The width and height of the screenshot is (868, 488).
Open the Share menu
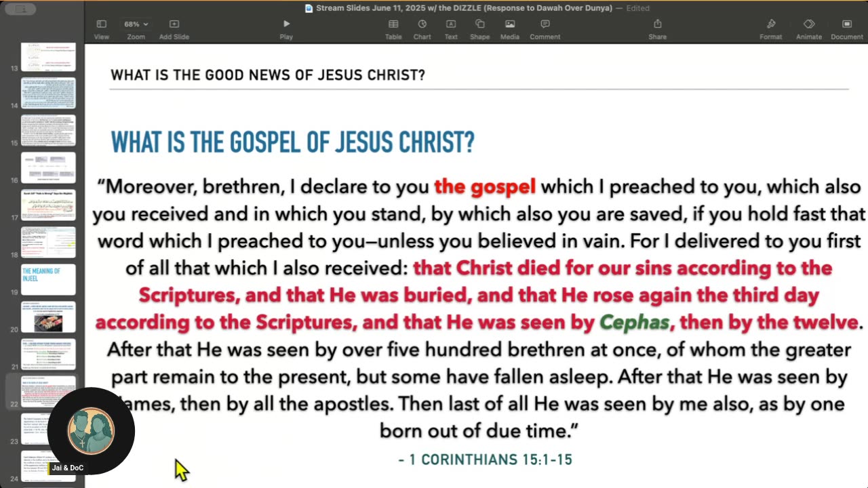click(x=657, y=29)
